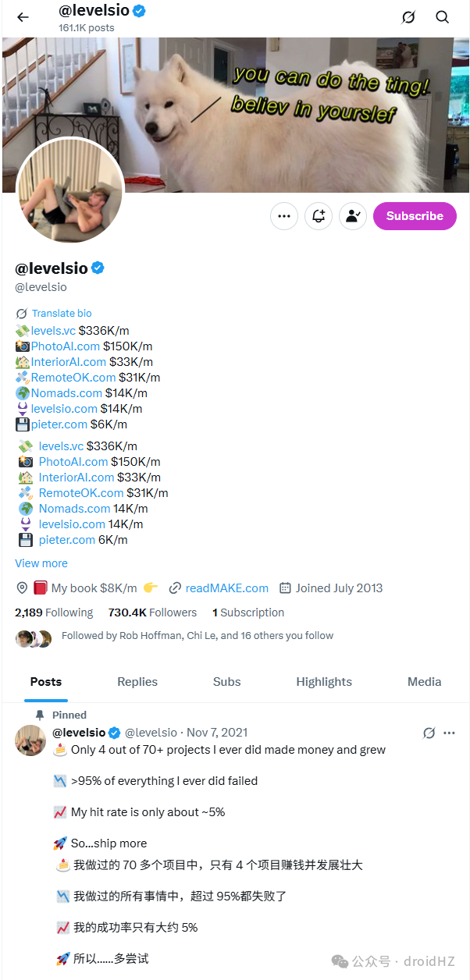Image resolution: width=470 pixels, height=980 pixels.
Task: Switch to the Replies tab
Action: 137,682
